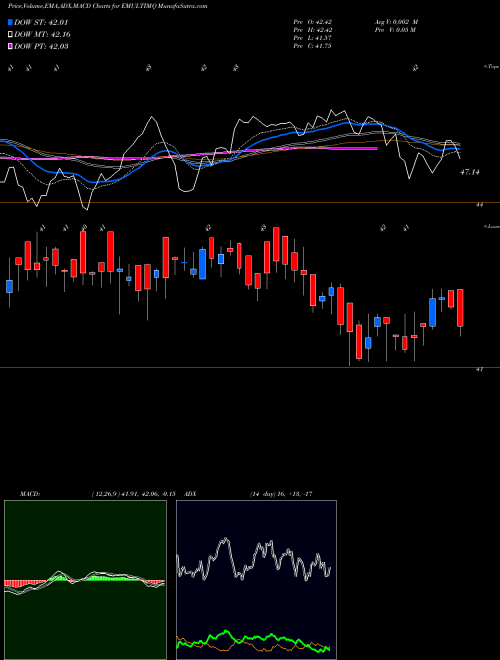Click the ADX (14 day) 16, -13, -17 values
The height and width of the screenshot is (660, 500).
click(x=280, y=494)
